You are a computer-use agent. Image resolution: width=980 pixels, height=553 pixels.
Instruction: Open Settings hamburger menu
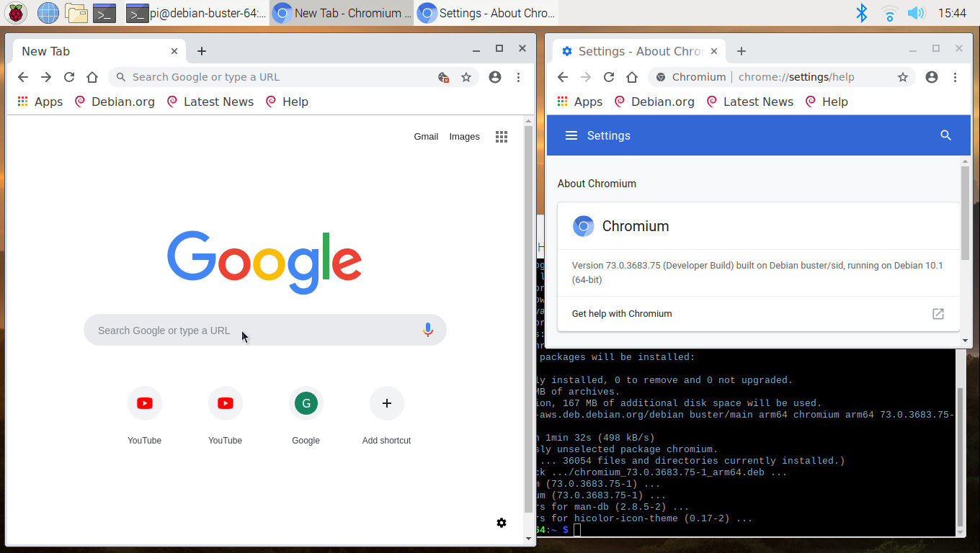coord(571,135)
